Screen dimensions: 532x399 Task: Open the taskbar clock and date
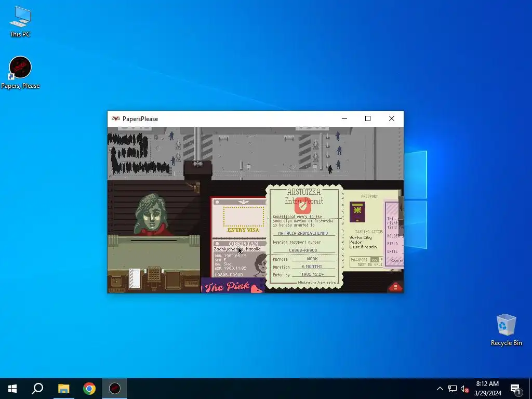tap(487, 389)
